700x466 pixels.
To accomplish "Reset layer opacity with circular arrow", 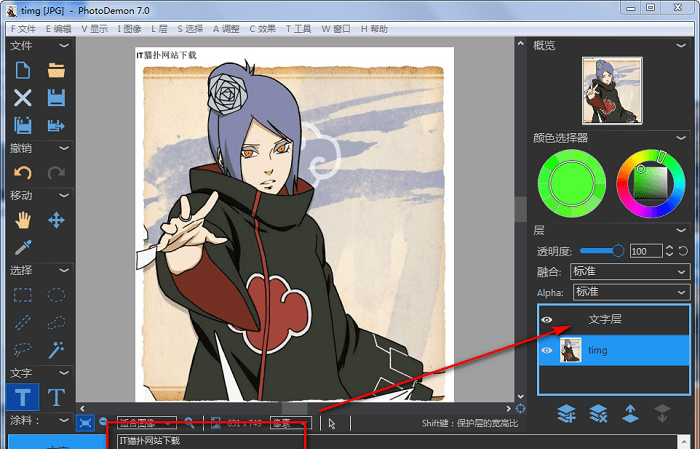I will [x=683, y=251].
